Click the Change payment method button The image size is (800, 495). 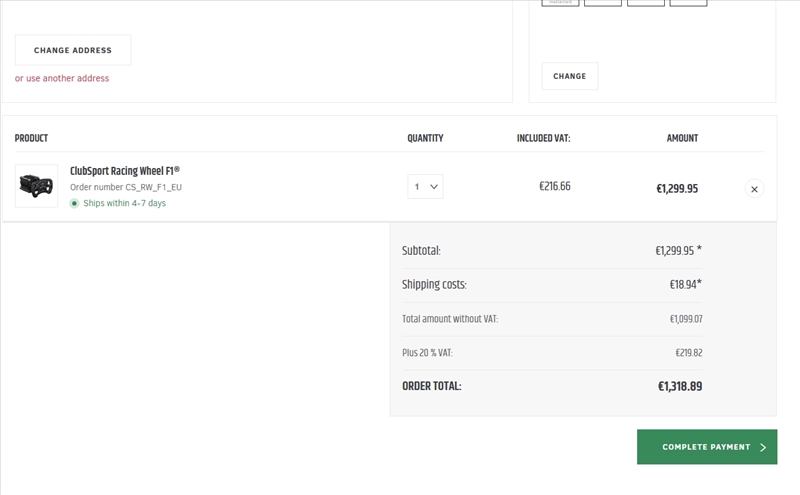coord(569,76)
